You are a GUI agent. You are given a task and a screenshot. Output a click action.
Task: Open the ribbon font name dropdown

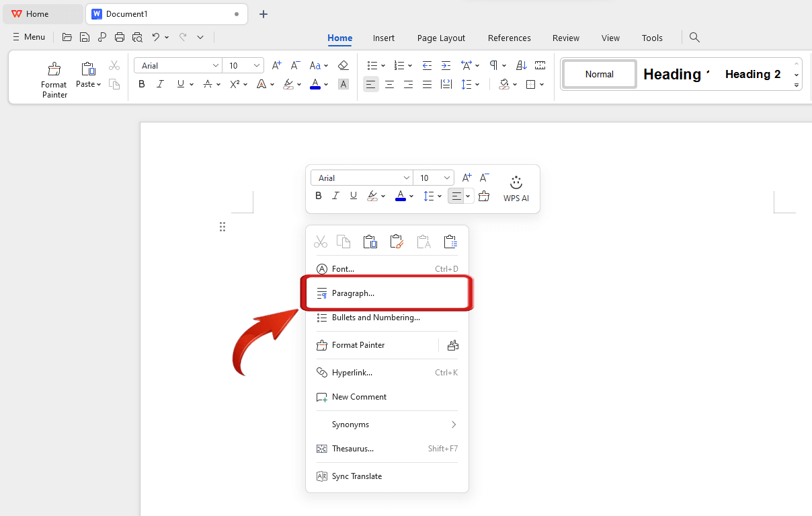click(216, 65)
